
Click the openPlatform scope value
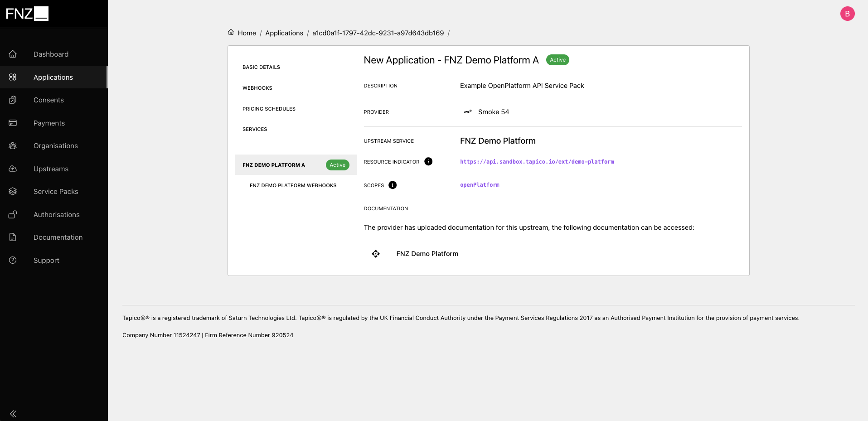(480, 185)
